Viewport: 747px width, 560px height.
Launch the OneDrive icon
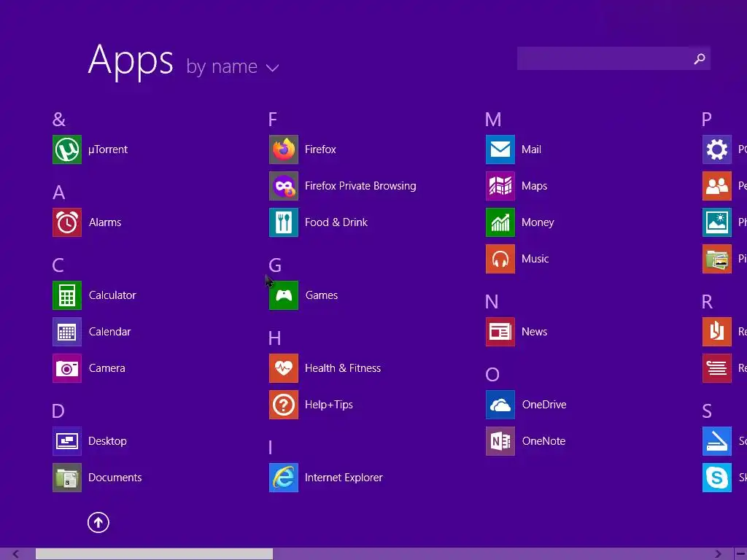500,405
